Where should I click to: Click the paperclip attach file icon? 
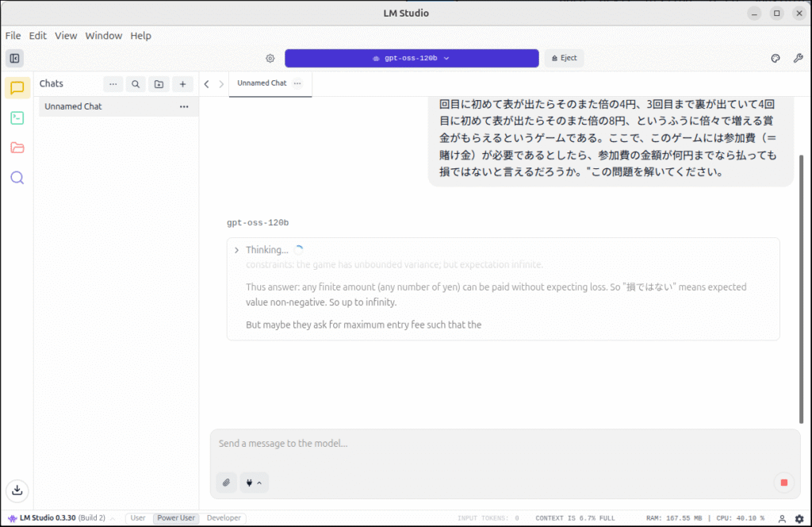pyautogui.click(x=226, y=483)
